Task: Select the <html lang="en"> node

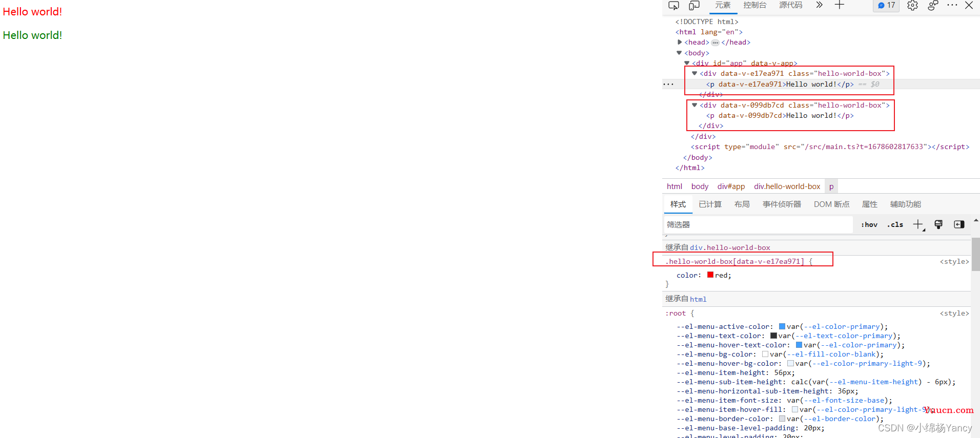Action: (708, 32)
